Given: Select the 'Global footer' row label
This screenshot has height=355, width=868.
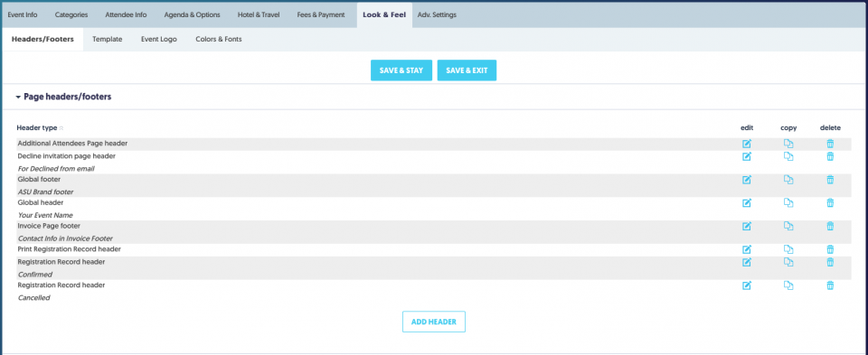Looking at the screenshot, I should (x=39, y=179).
